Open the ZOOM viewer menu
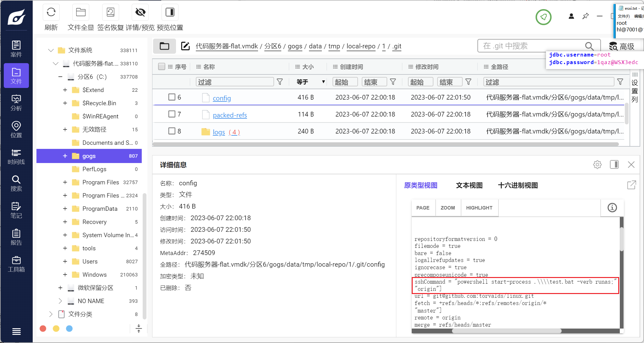Viewport: 644px width, 343px height. coord(448,208)
